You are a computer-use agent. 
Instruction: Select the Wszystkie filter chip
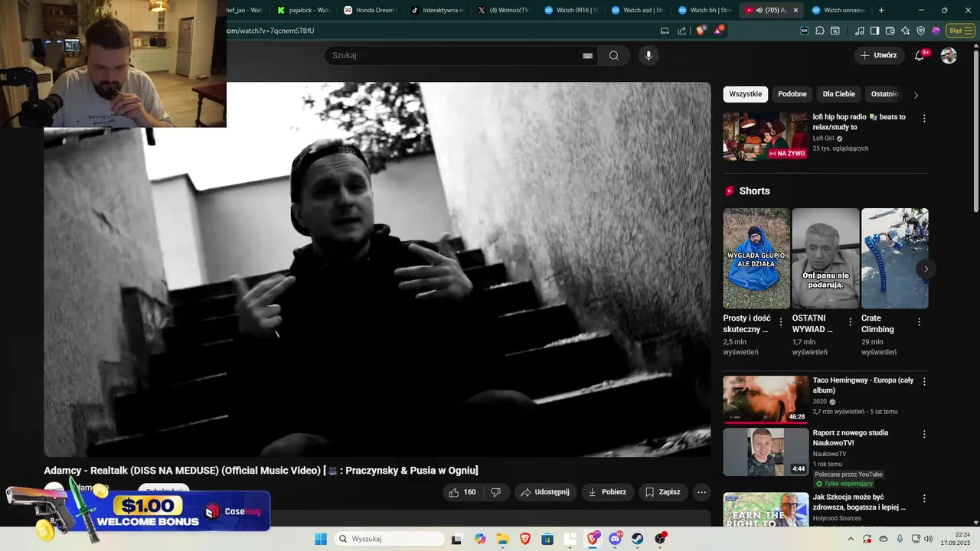[746, 94]
